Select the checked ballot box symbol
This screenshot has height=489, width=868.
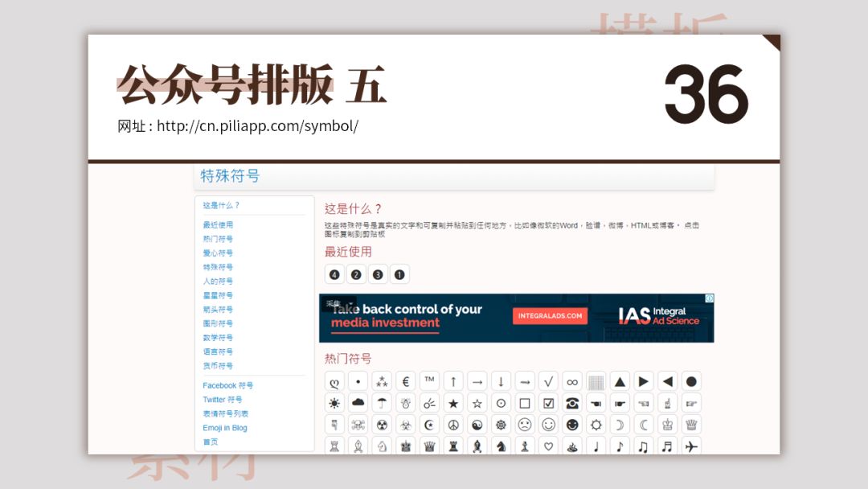tap(547, 403)
